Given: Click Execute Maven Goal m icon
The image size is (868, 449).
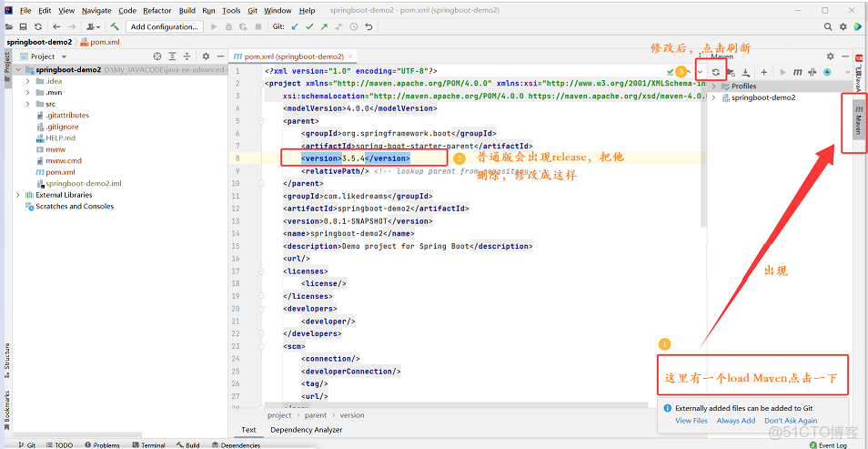Looking at the screenshot, I should pos(798,72).
